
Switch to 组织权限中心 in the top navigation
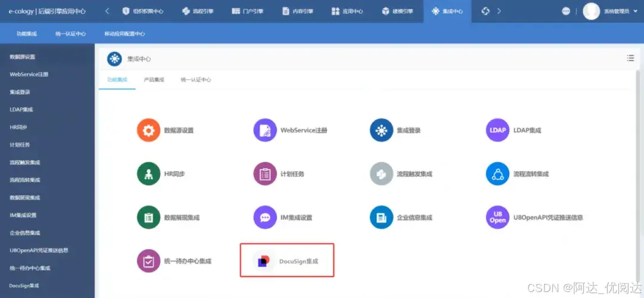click(143, 11)
